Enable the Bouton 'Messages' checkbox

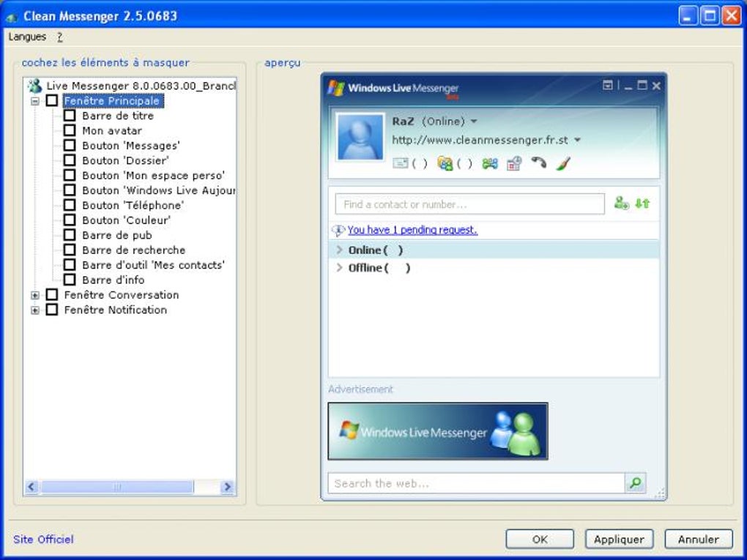pos(70,145)
